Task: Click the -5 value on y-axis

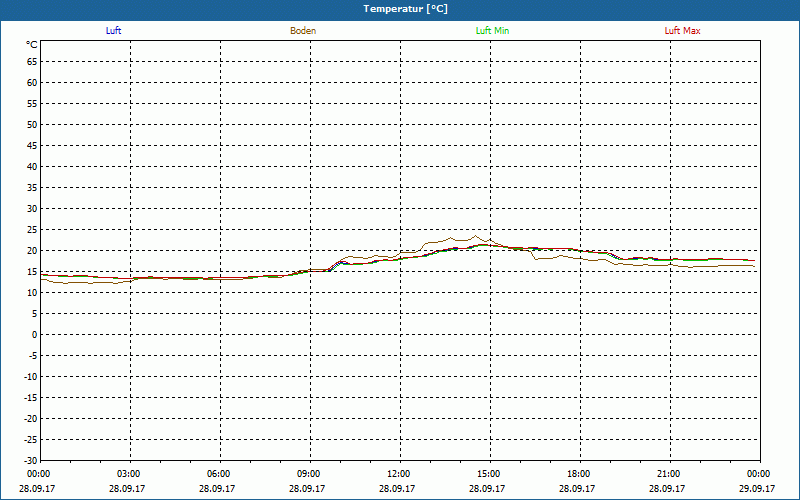Action: tap(33, 356)
